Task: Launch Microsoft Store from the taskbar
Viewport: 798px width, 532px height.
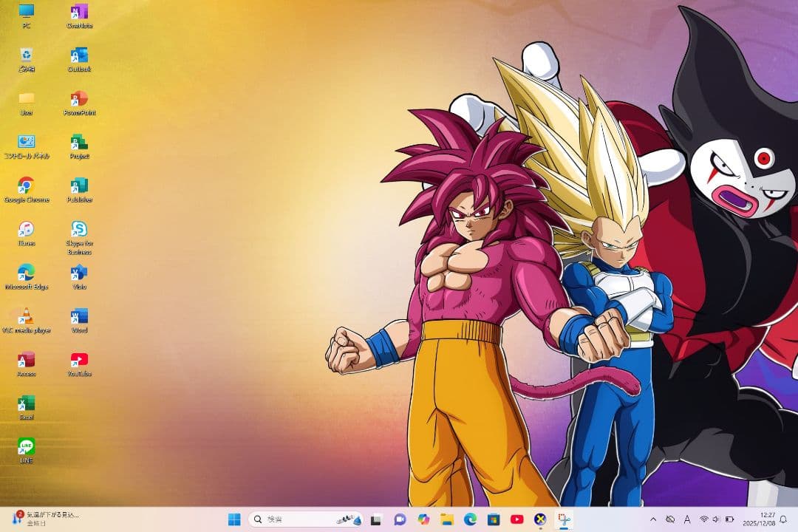Action: 494,519
